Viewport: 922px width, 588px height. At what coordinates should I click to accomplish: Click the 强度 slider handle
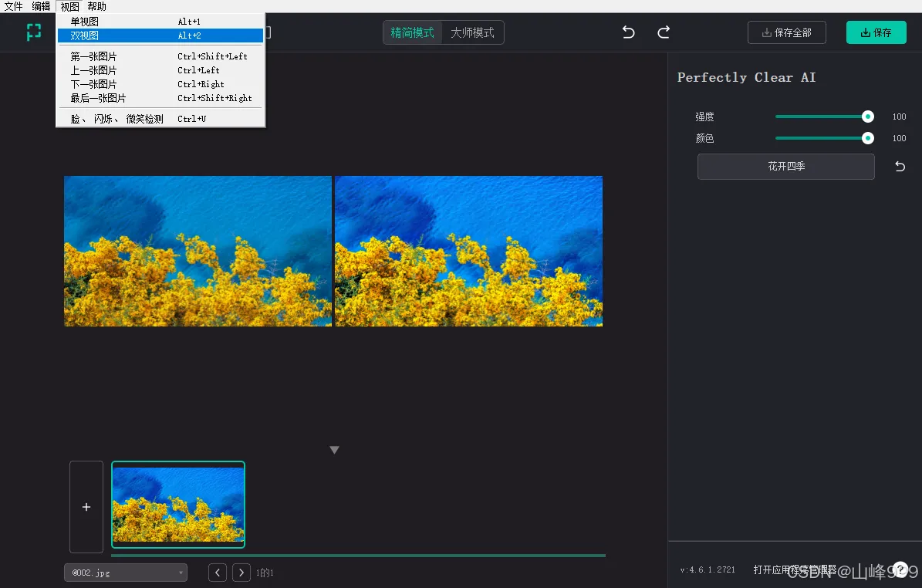click(868, 117)
